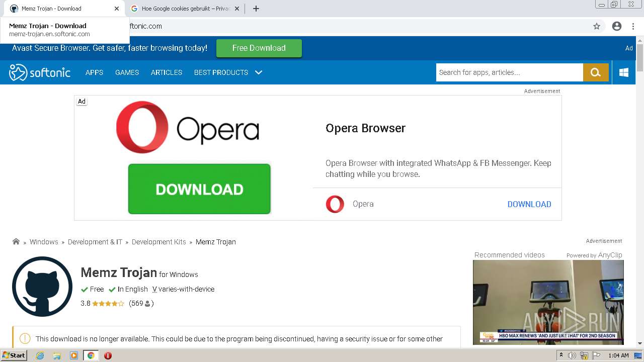Click the Search for apps input field
Viewport: 644px width, 362px height.
(x=510, y=72)
